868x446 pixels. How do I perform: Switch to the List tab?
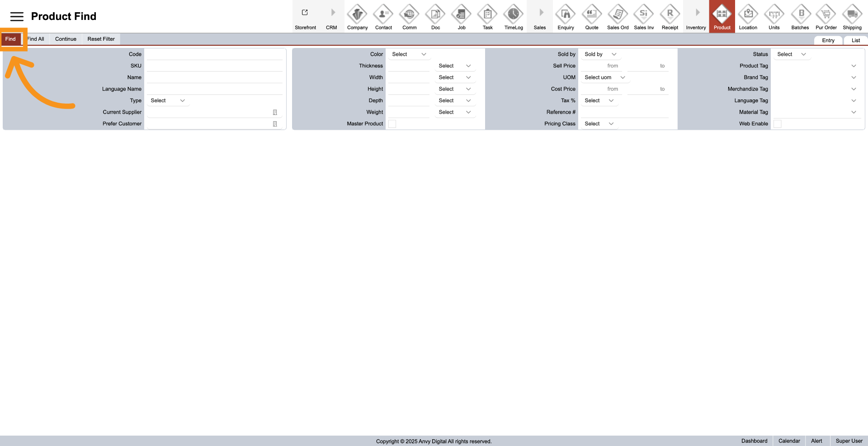(x=855, y=40)
